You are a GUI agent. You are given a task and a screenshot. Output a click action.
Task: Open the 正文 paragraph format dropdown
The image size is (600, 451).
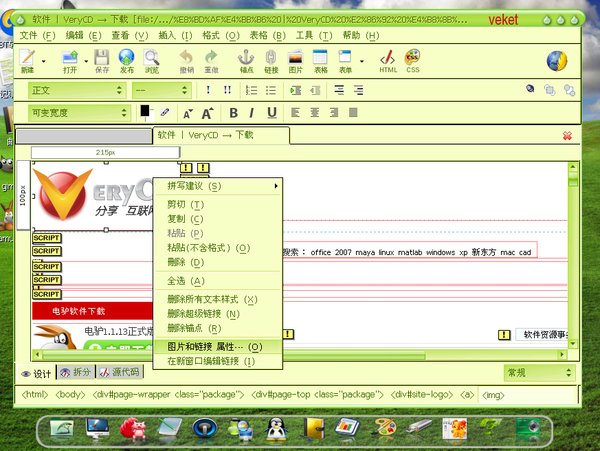[77, 90]
